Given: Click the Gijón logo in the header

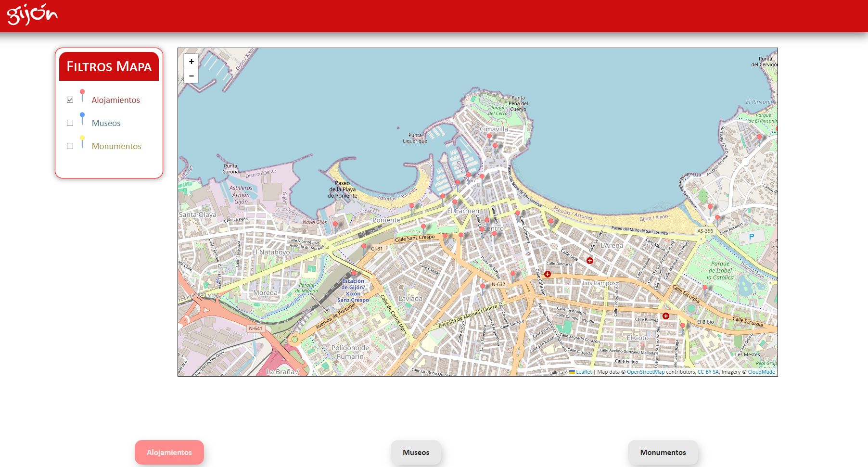Looking at the screenshot, I should pos(32,14).
